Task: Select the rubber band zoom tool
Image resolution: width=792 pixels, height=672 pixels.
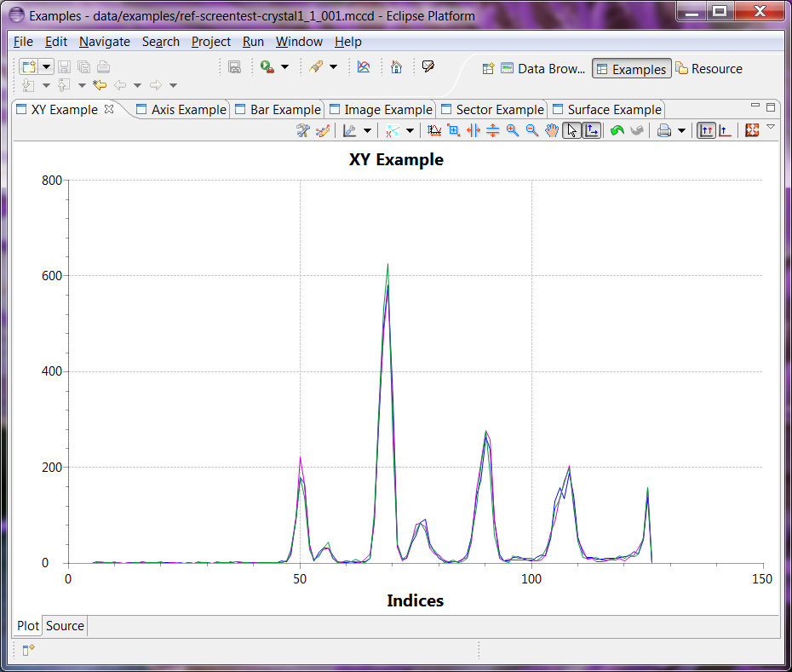Action: pyautogui.click(x=454, y=130)
